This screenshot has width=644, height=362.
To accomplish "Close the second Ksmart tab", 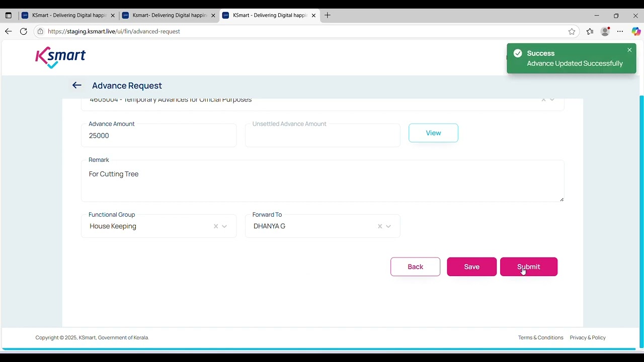I will point(213,16).
